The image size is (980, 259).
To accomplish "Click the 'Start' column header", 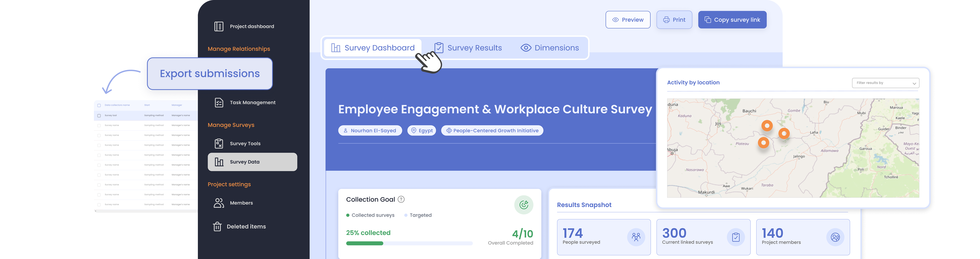I will (x=147, y=105).
